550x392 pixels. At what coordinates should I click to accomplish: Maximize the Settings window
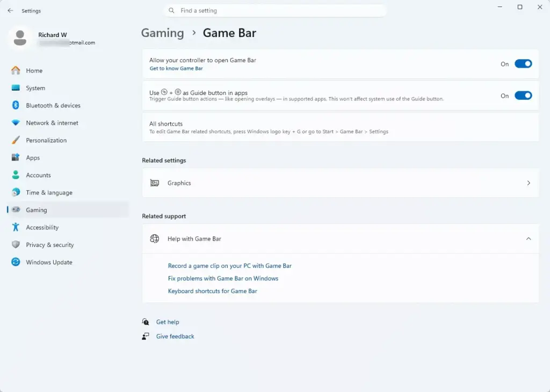coord(520,7)
